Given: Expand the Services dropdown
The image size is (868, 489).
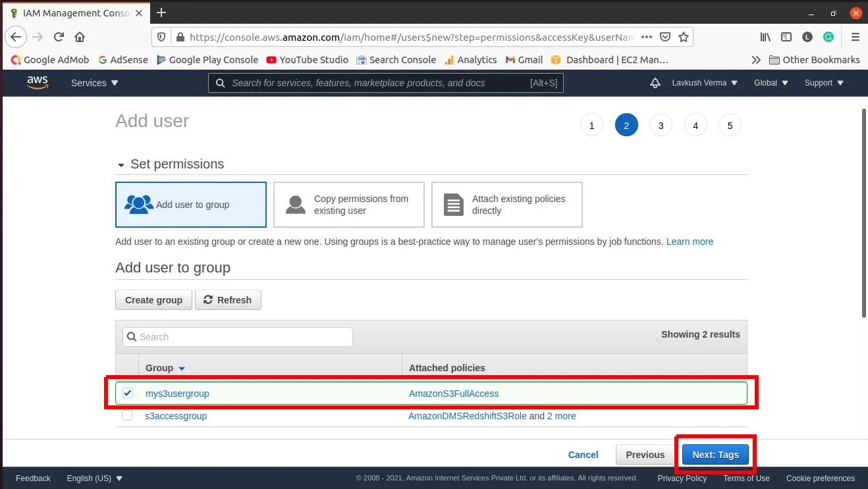Looking at the screenshot, I should tap(95, 83).
